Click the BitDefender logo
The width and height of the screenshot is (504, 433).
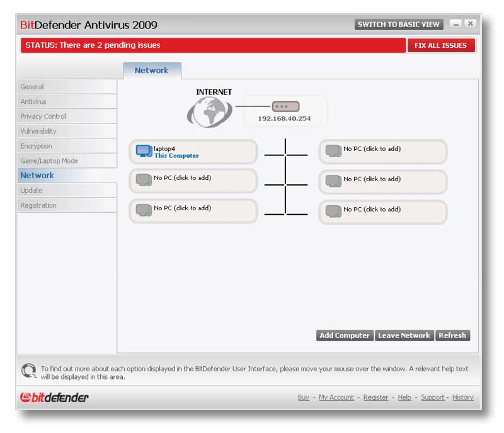point(54,397)
